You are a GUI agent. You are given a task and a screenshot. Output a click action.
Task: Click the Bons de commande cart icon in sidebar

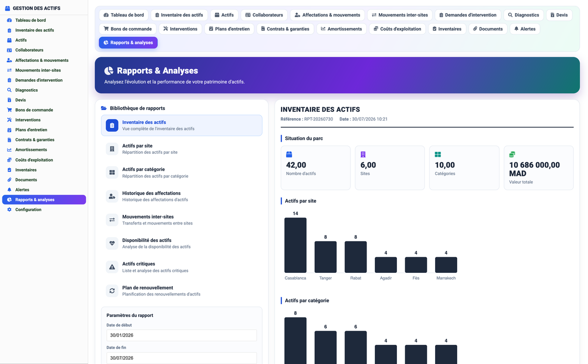tap(9, 110)
